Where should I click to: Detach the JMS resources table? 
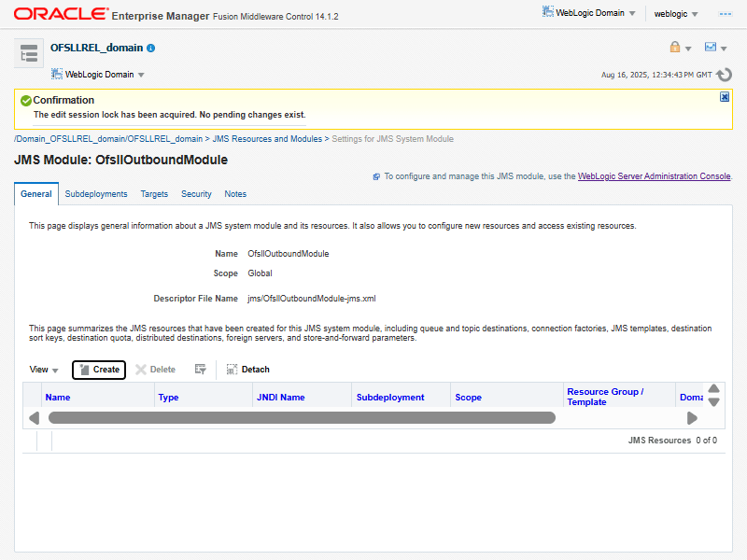(247, 370)
